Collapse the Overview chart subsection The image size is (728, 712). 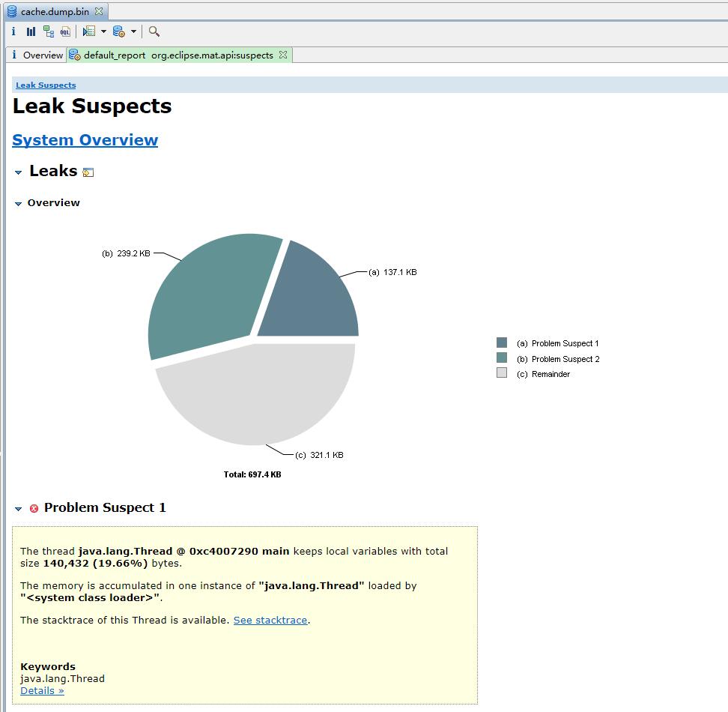18,203
